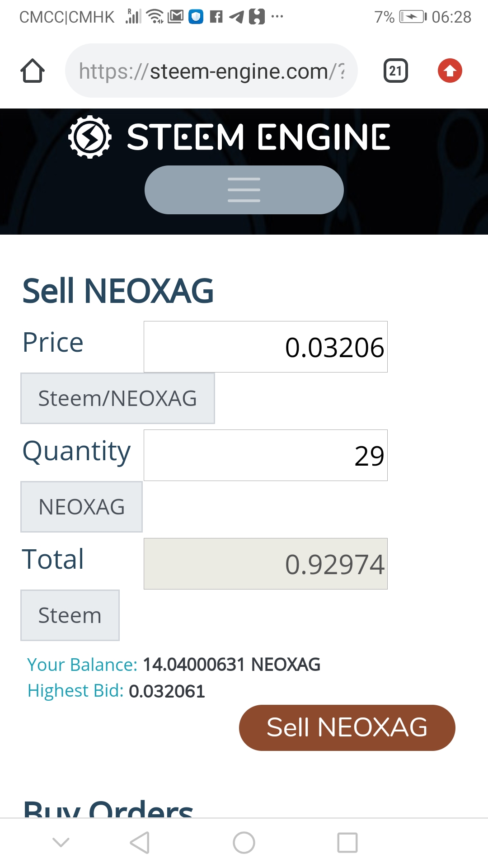Tap the Android back navigation icon
This screenshot has width=488, height=868.
140,843
